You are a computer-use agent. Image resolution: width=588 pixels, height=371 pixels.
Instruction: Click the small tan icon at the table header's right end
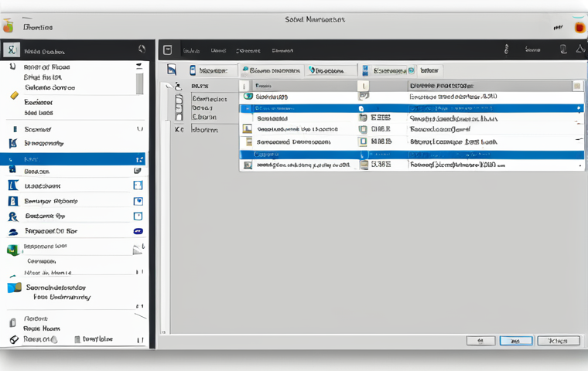coord(577,87)
